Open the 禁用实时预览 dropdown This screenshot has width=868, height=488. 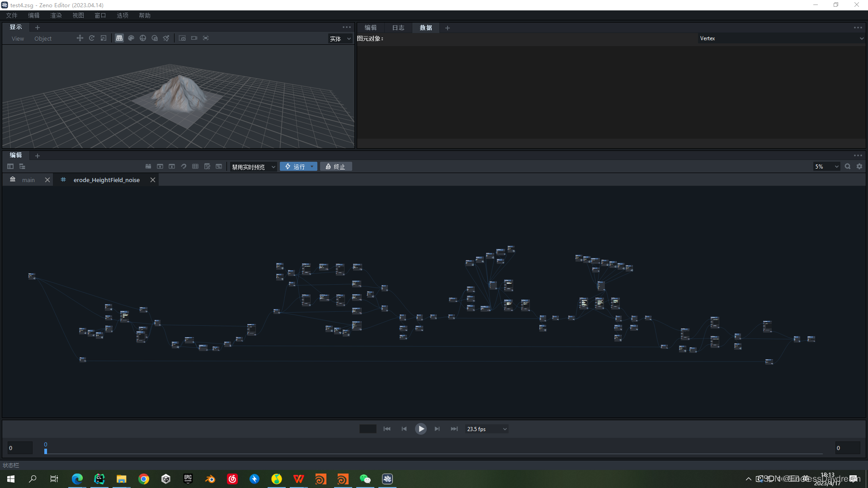[x=253, y=167]
